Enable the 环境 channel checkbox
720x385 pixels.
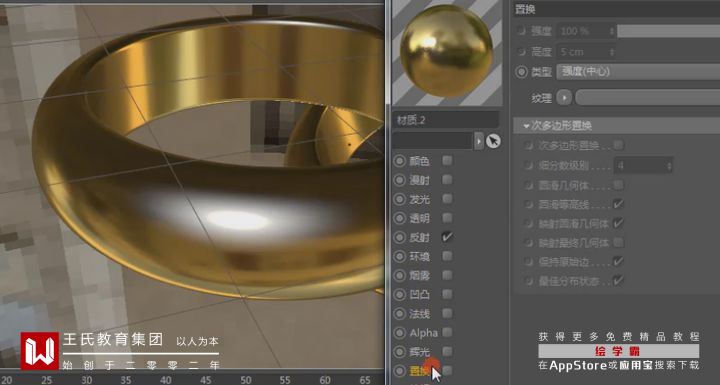(447, 256)
